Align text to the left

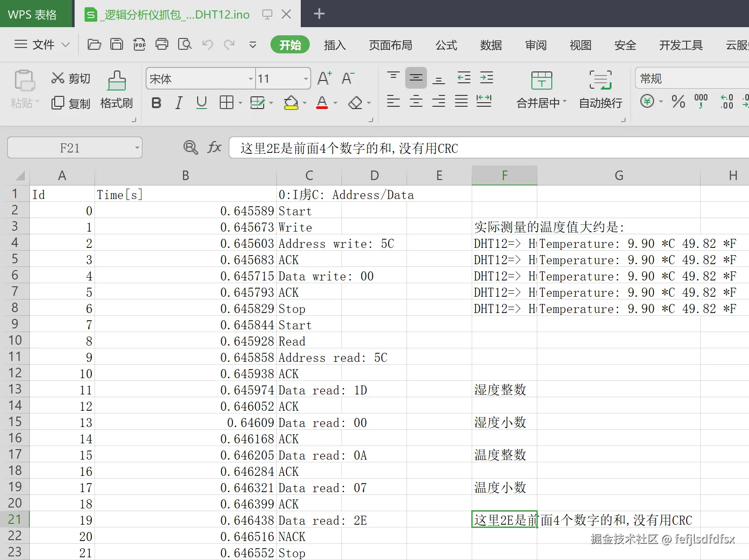pyautogui.click(x=393, y=101)
